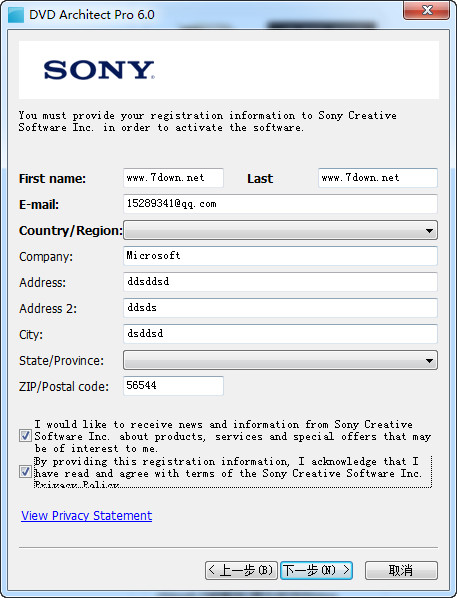This screenshot has width=457, height=598.
Task: Click the DVD Architect Pro title bar icon
Action: tap(16, 15)
